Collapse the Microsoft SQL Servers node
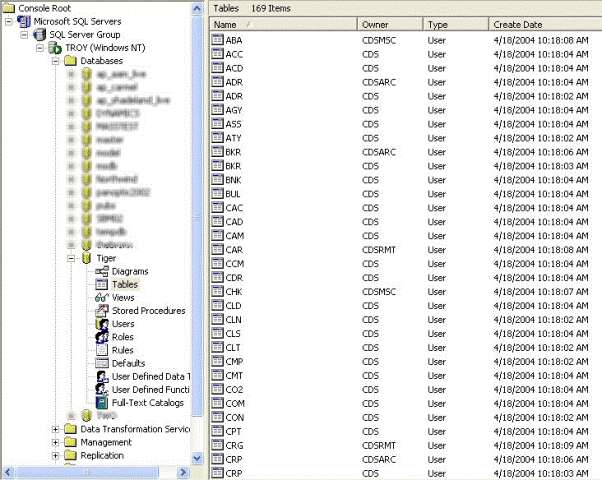The image size is (602, 480). (9, 22)
